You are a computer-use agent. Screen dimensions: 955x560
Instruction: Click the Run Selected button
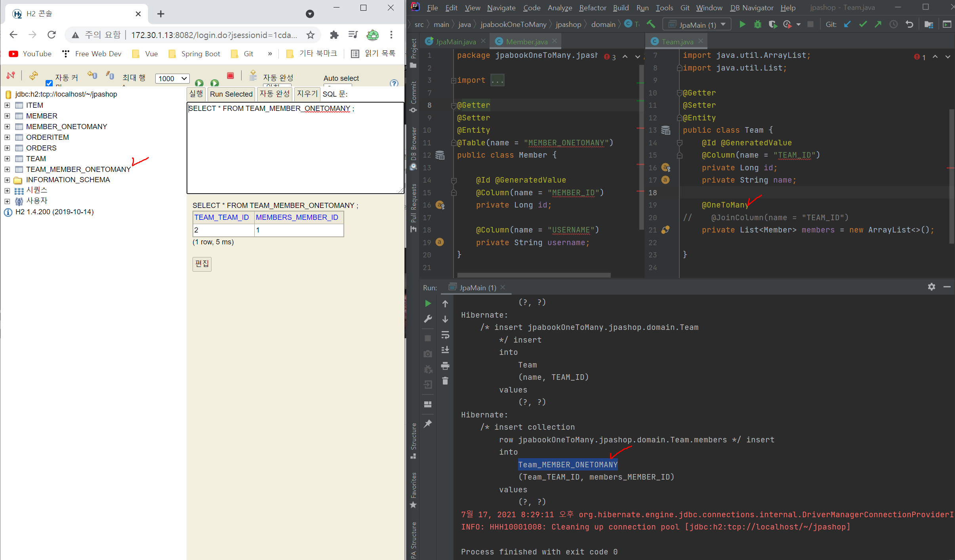(231, 94)
